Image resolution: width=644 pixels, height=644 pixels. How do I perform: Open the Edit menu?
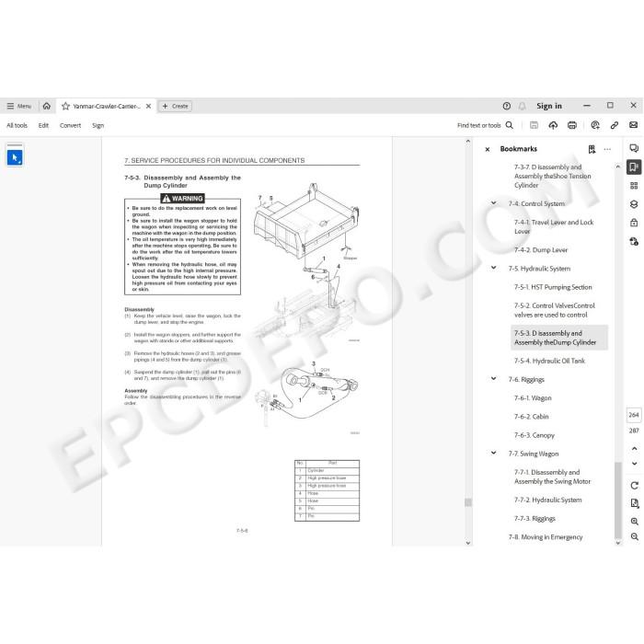(x=43, y=125)
